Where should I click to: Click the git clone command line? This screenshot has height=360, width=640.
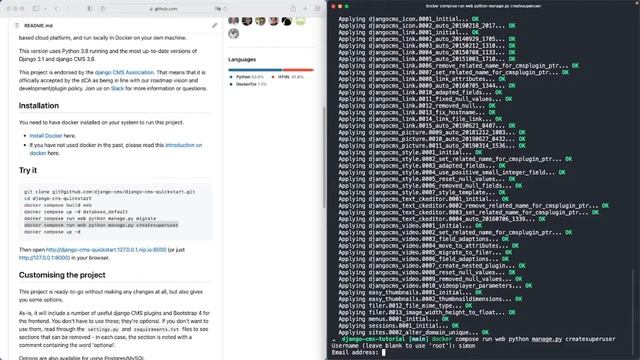tap(109, 191)
